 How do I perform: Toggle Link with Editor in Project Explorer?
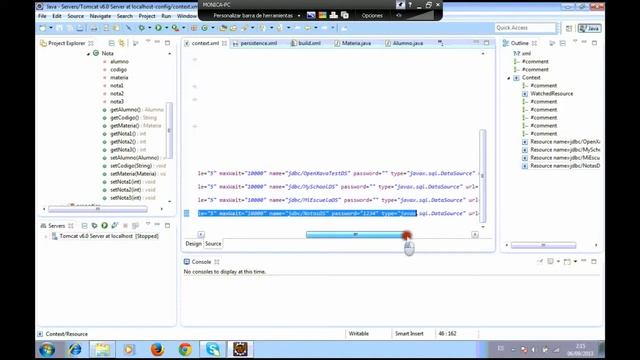point(122,43)
